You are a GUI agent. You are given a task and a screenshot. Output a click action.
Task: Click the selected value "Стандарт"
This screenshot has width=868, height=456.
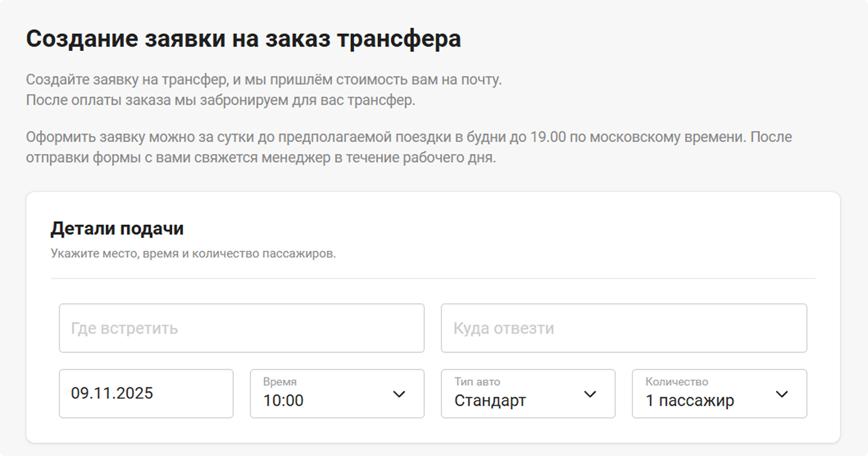[490, 401]
